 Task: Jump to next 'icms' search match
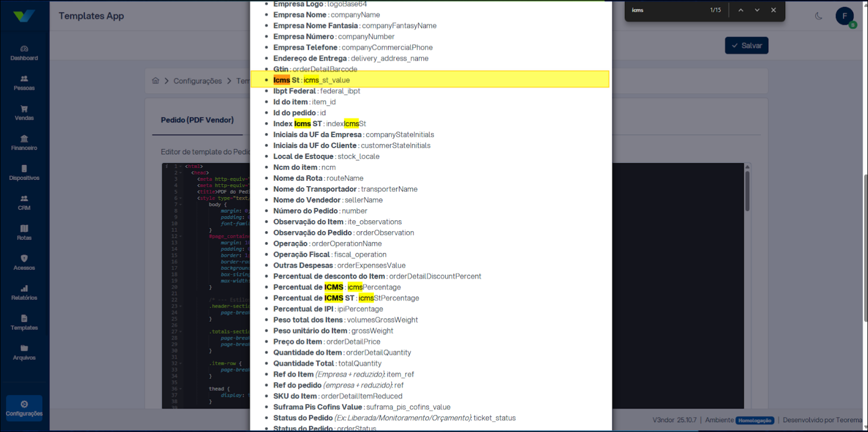[x=757, y=10]
